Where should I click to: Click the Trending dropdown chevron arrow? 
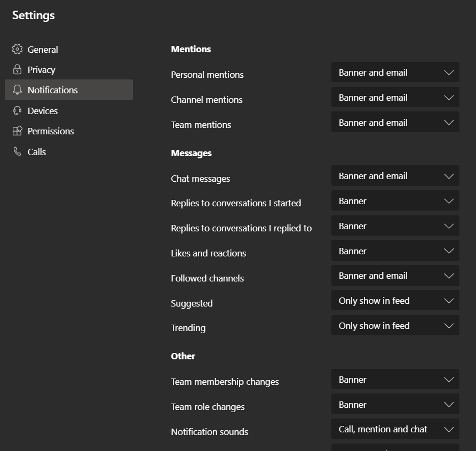448,326
